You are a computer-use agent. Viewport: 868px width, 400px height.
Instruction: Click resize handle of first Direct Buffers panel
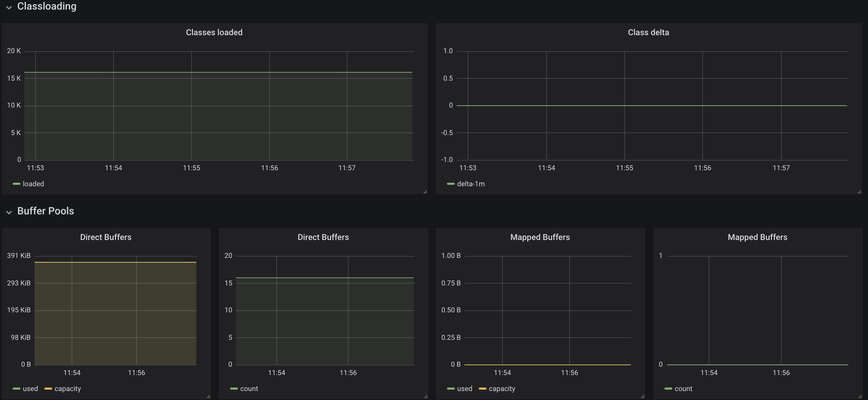(208, 396)
